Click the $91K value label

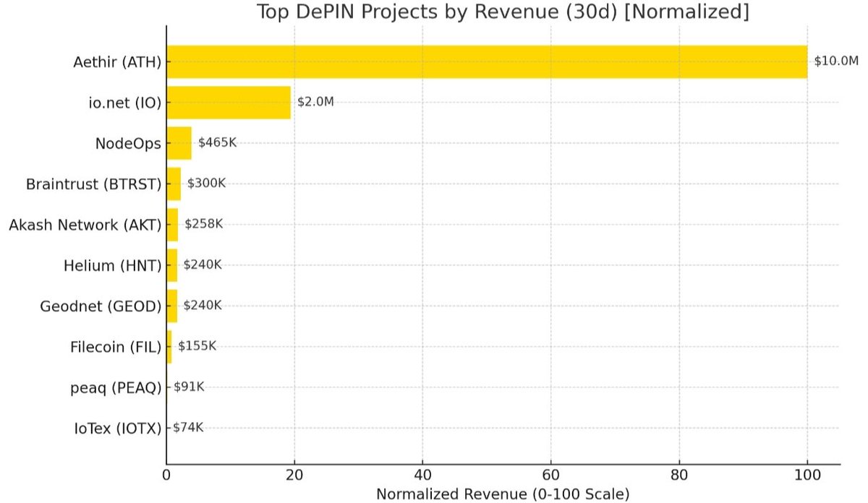[190, 387]
